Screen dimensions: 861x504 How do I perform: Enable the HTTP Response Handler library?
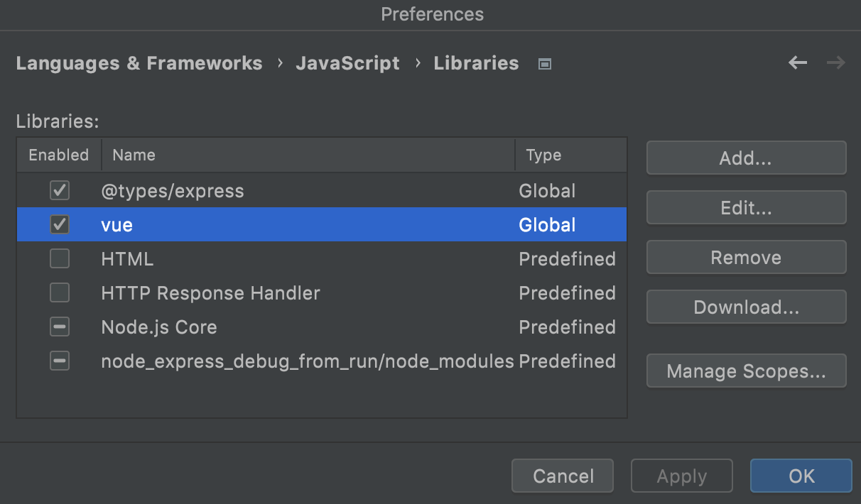click(60, 292)
